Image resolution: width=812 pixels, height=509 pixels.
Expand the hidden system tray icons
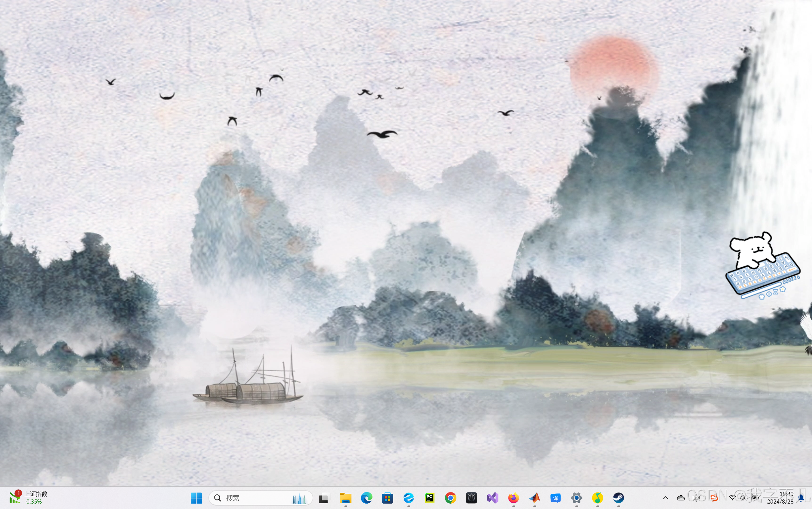click(665, 498)
